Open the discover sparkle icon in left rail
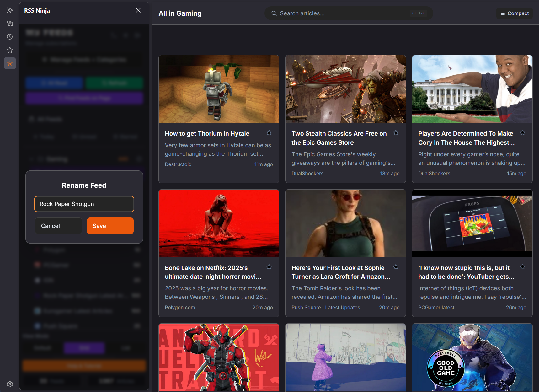 tap(10, 10)
